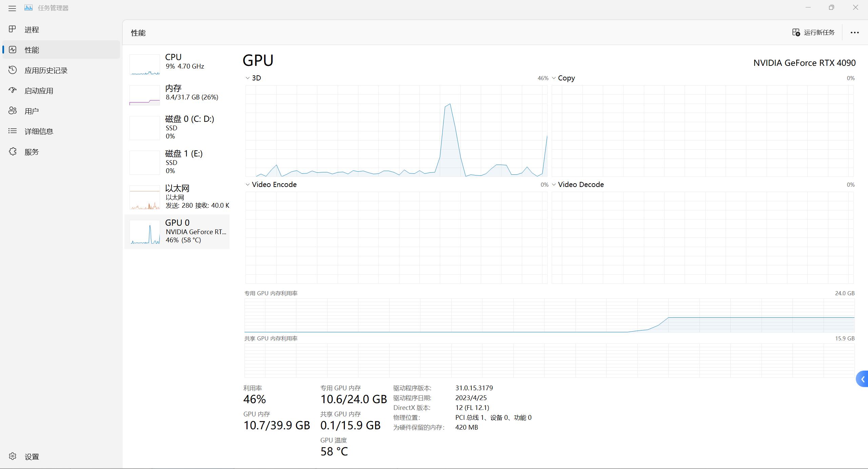Viewport: 868px width, 469px height.
Task: Open the 用户 (Users) page
Action: pyautogui.click(x=32, y=111)
